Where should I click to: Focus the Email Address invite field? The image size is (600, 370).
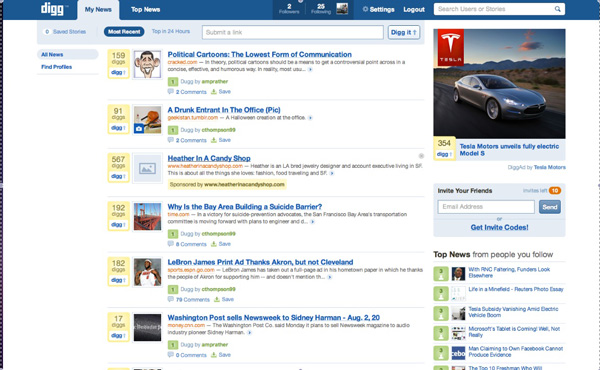[x=486, y=207]
